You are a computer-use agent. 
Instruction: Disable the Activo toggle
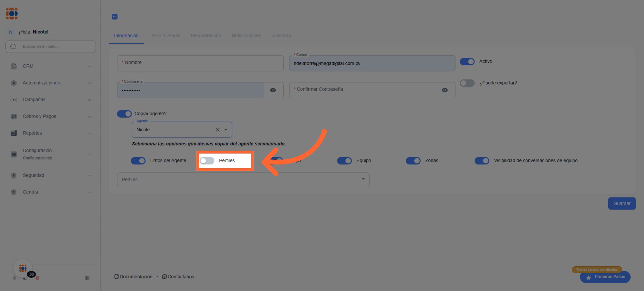(x=467, y=62)
